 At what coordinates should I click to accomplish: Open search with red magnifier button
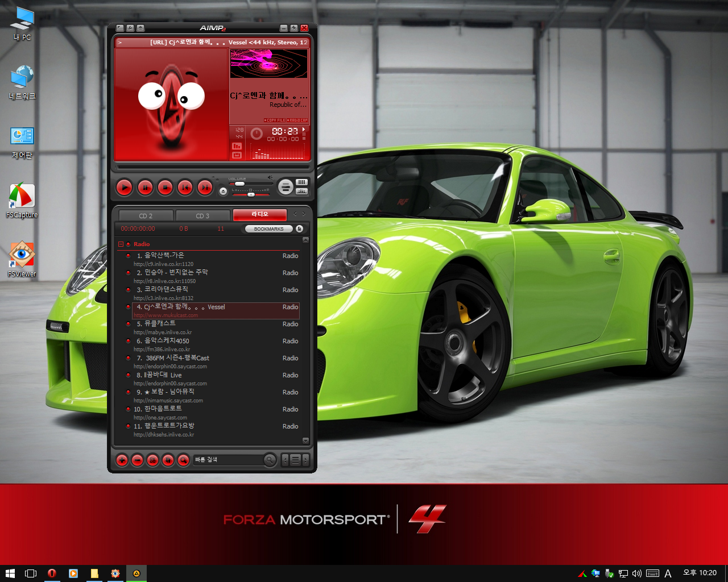[183, 460]
